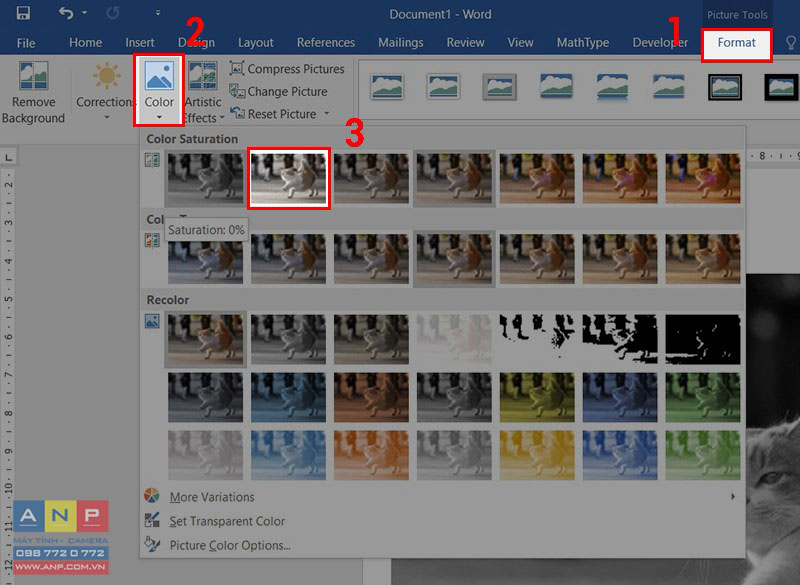
Task: Open the MathType tab
Action: click(x=583, y=42)
